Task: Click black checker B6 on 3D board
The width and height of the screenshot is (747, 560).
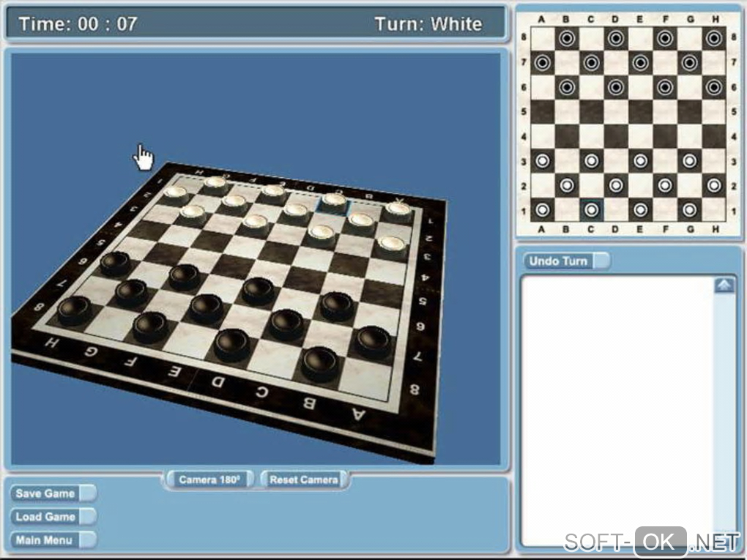Action: tap(337, 306)
